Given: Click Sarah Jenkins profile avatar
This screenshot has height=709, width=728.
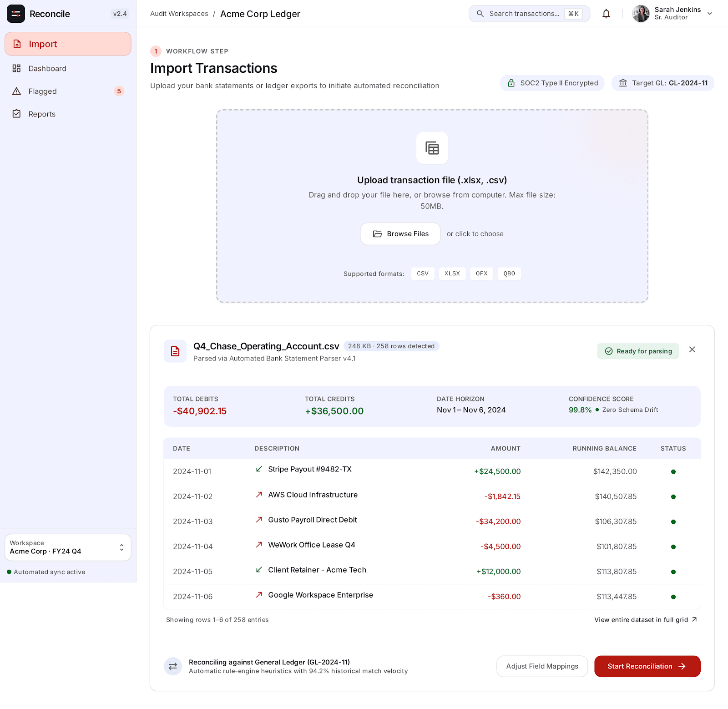Looking at the screenshot, I should (x=641, y=14).
